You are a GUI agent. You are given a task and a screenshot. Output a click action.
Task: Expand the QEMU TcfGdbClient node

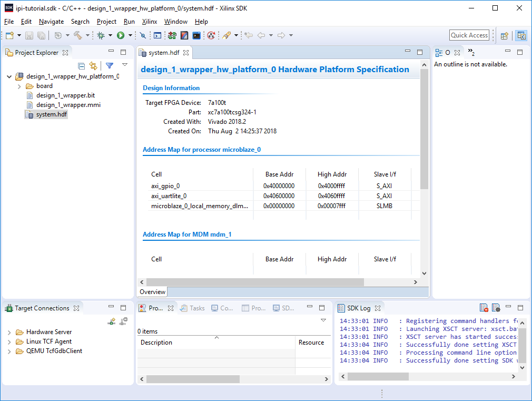[x=9, y=351]
